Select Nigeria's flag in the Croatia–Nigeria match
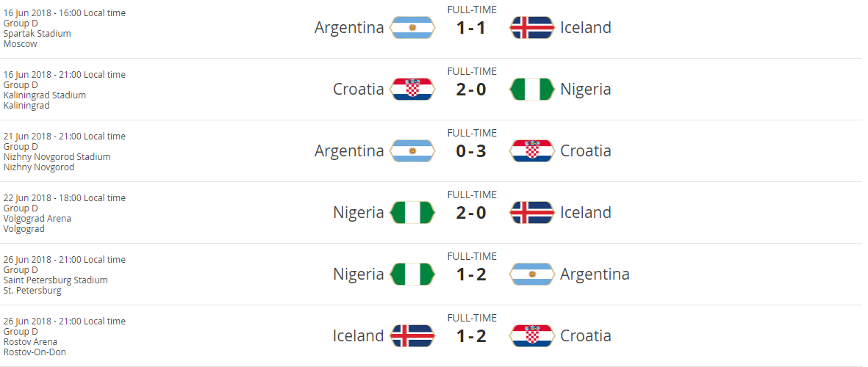Screen dimensions: 868x367 pos(531,90)
